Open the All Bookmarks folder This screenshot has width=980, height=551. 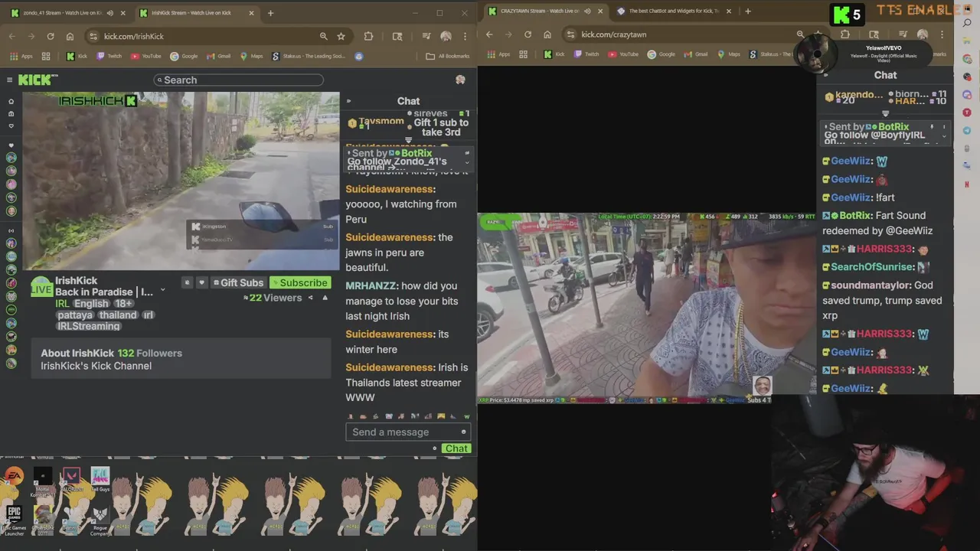(x=448, y=56)
